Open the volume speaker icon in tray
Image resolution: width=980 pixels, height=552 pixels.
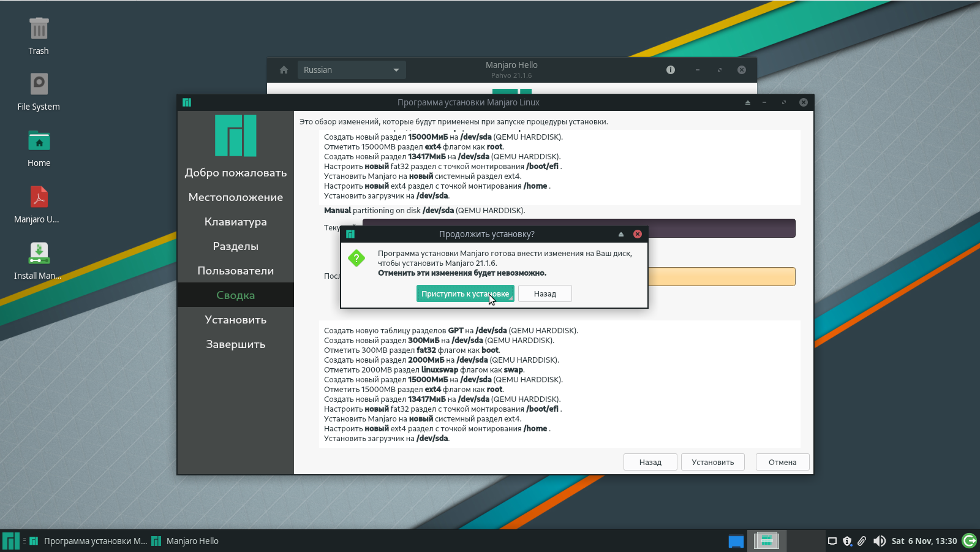[x=880, y=541]
